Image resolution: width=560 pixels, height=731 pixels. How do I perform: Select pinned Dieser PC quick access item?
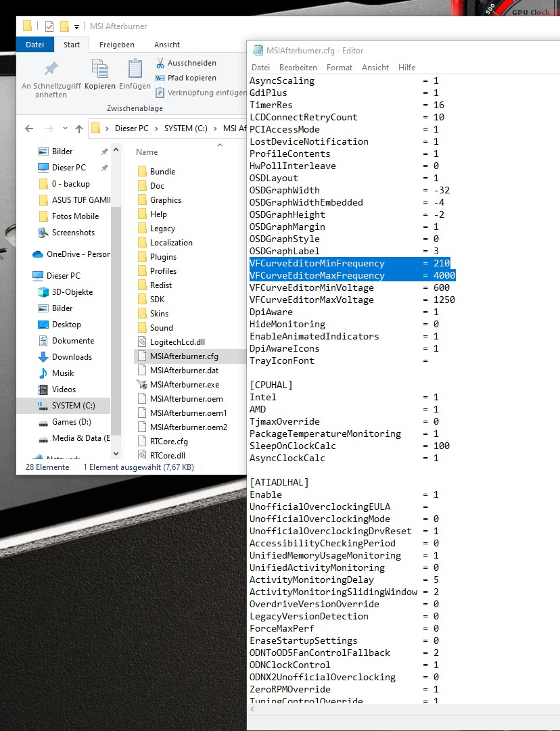pyautogui.click(x=68, y=167)
